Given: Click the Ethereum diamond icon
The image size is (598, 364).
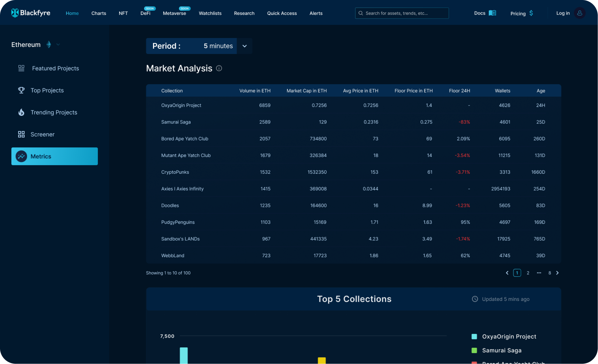Looking at the screenshot, I should (49, 44).
